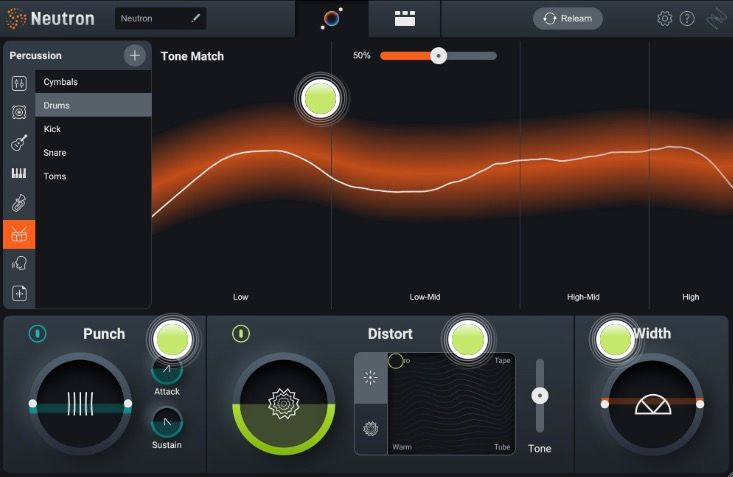Click the Sustain knob

167,422
